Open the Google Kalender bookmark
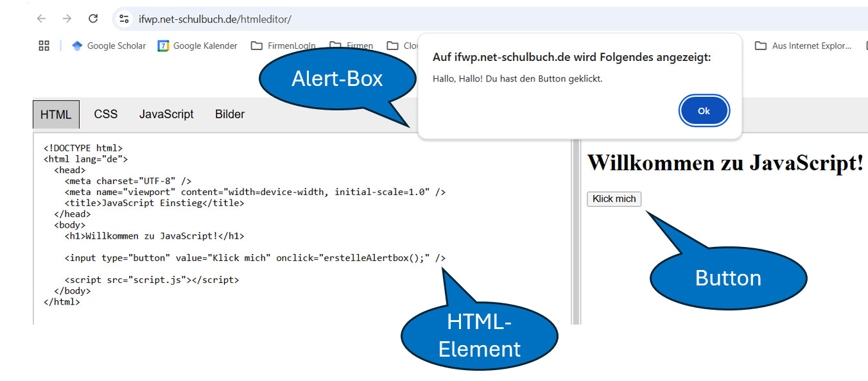The width and height of the screenshot is (868, 381). coord(198,46)
